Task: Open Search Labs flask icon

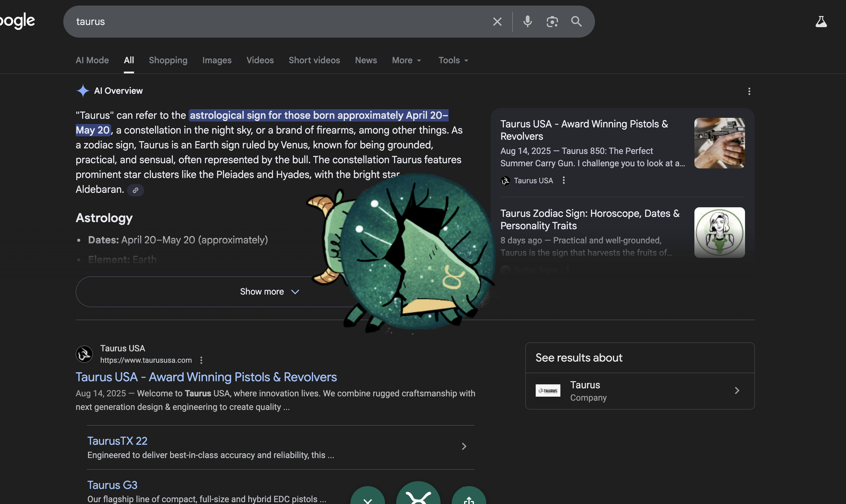Action: pyautogui.click(x=821, y=21)
